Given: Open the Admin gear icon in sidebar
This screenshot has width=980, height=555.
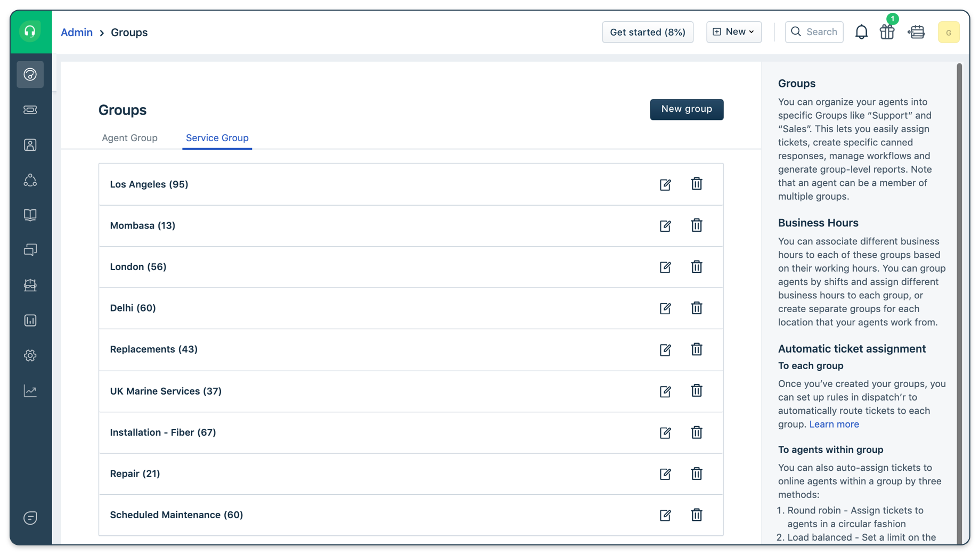Looking at the screenshot, I should click(x=30, y=355).
